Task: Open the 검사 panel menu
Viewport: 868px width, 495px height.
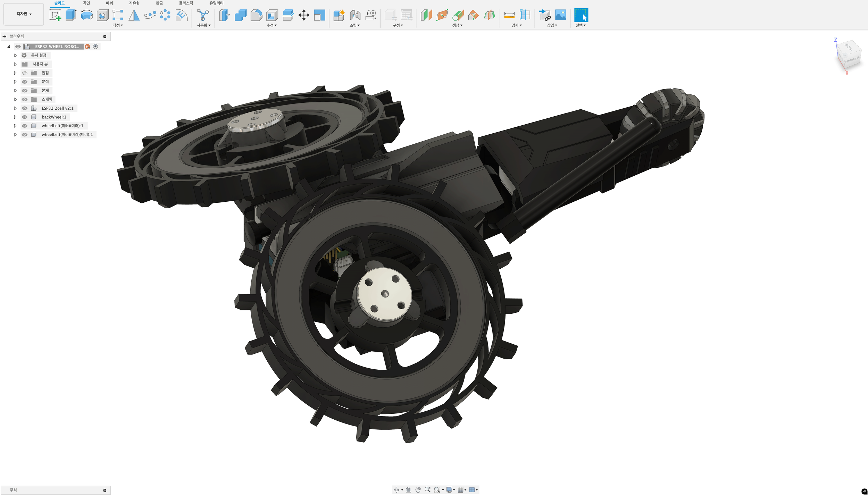Action: click(516, 25)
